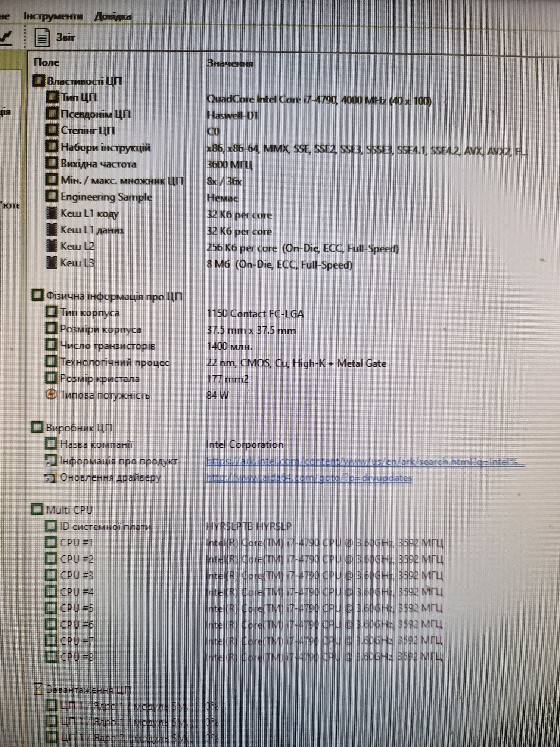Select the Немає value
The image size is (560, 747).
(x=223, y=198)
